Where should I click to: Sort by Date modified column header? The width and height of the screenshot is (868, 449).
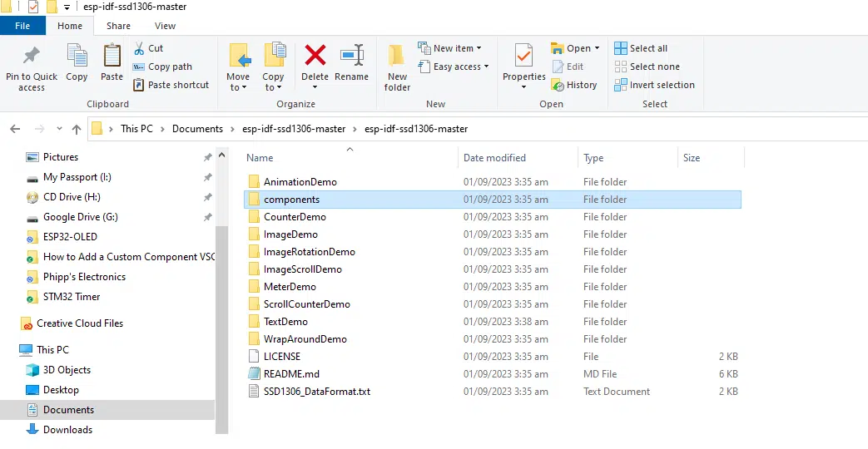tap(518, 158)
